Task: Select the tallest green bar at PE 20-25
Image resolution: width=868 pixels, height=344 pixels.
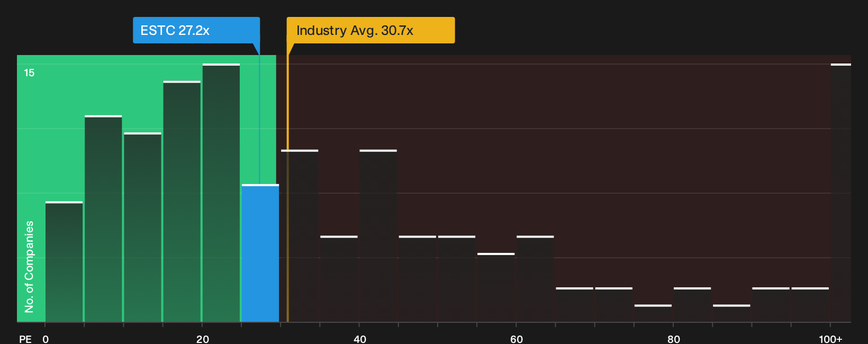Action: (x=221, y=193)
